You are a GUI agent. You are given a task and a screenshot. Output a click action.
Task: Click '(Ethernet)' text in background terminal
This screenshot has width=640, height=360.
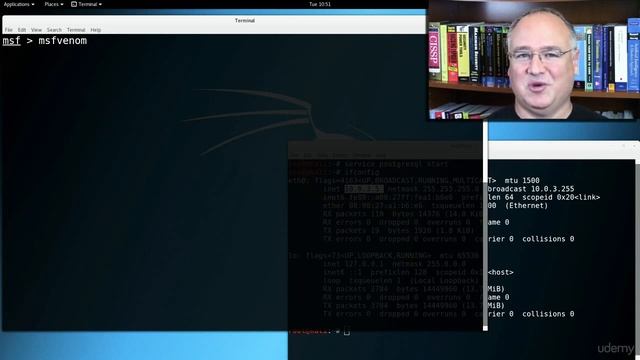point(527,206)
